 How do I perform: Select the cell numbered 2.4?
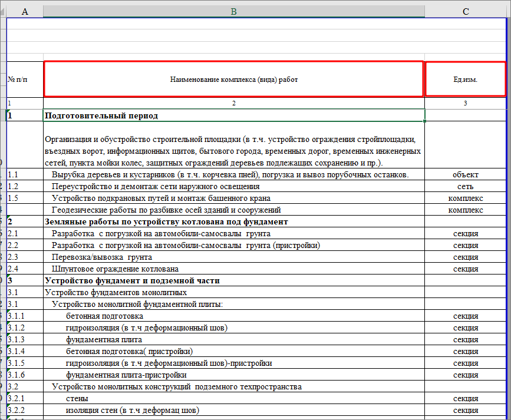pyautogui.click(x=24, y=269)
